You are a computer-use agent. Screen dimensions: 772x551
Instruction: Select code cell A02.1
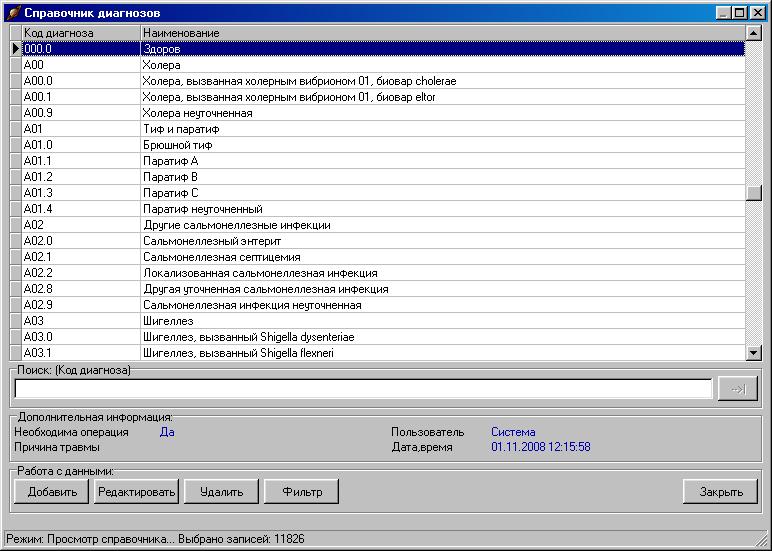pos(81,257)
